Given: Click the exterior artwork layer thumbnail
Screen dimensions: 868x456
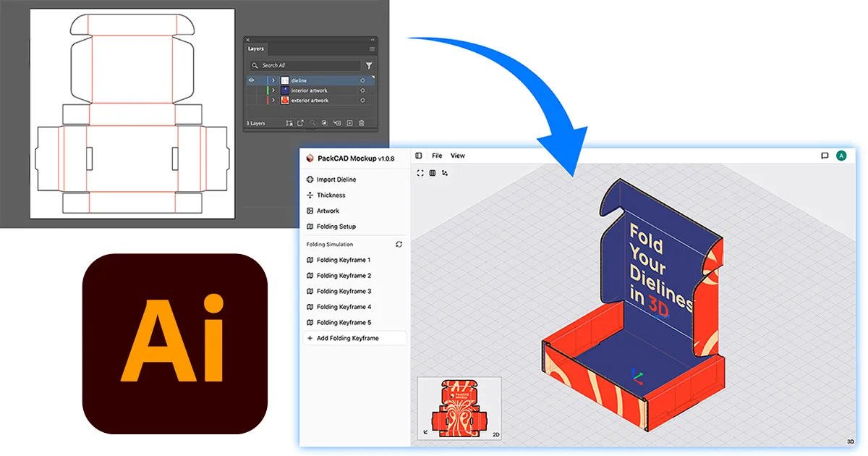Looking at the screenshot, I should pyautogui.click(x=285, y=101).
